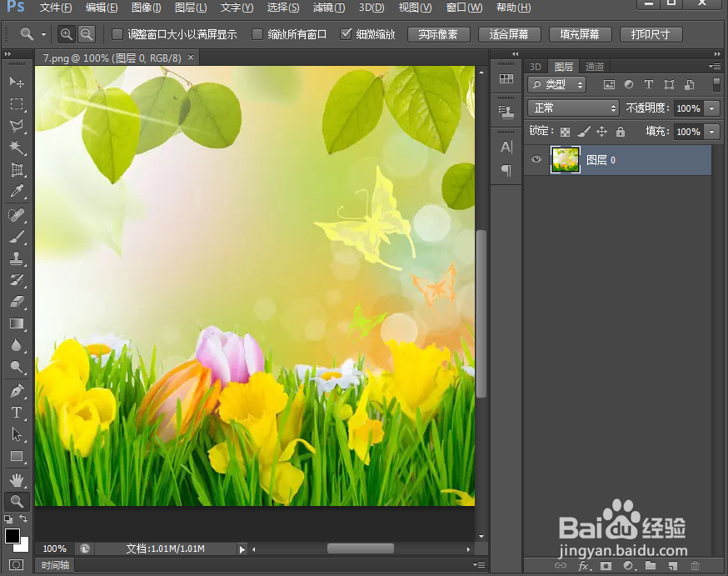Select the Path Selection tool

point(17,434)
